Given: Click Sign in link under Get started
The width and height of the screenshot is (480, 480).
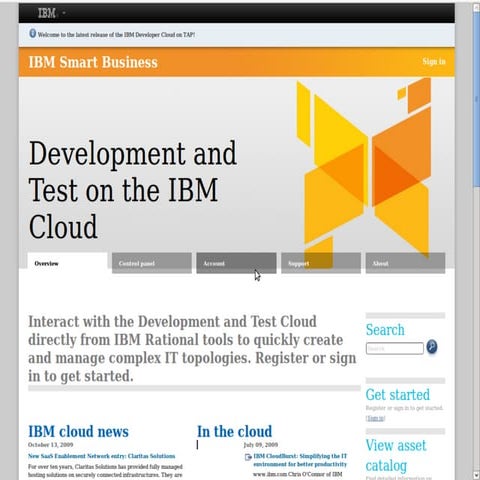Looking at the screenshot, I should [x=376, y=418].
